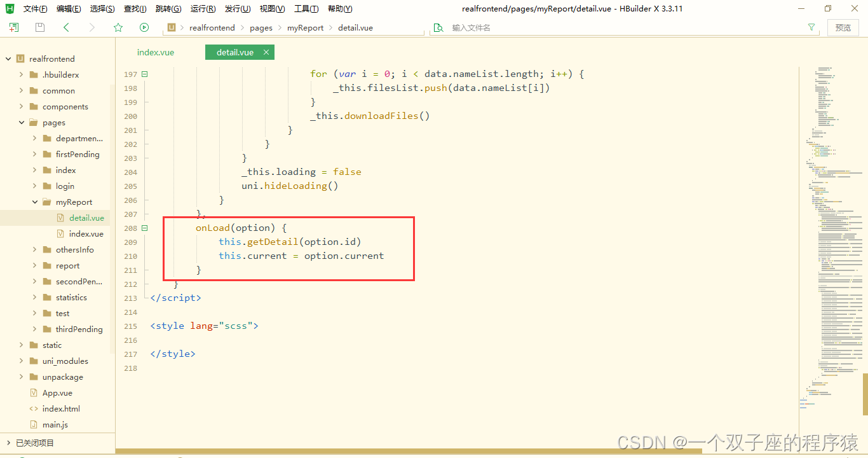Collapse the pages folder
This screenshot has width=868, height=458.
(21, 122)
